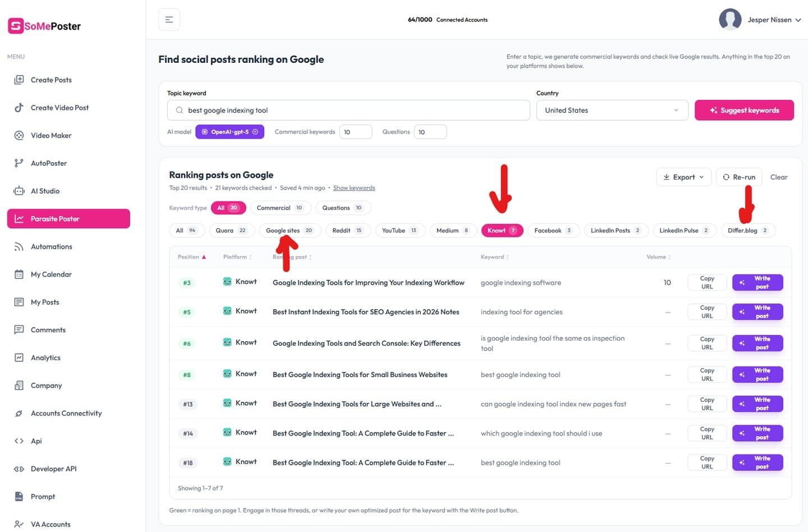Filter results by Medium platform
The image size is (808, 532).
[452, 231]
